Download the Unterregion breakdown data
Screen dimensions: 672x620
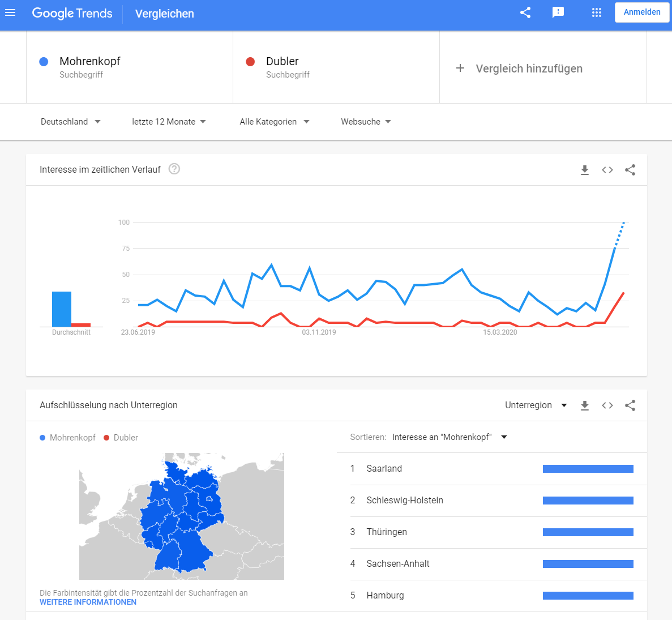[x=585, y=405]
